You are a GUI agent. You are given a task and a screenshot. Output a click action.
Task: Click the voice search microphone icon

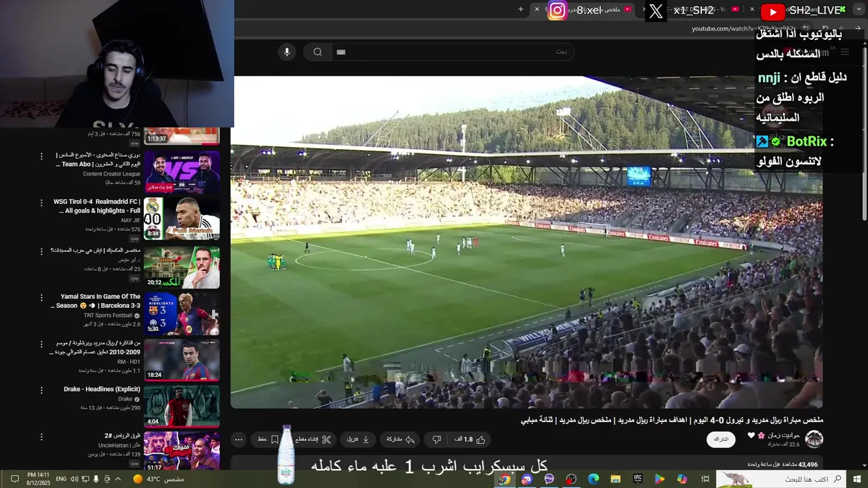pyautogui.click(x=287, y=52)
